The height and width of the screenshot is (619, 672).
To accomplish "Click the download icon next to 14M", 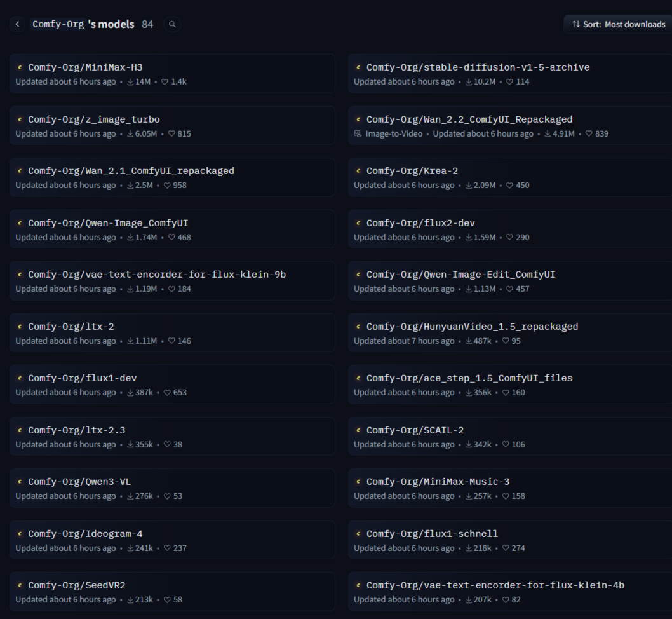I will 130,82.
